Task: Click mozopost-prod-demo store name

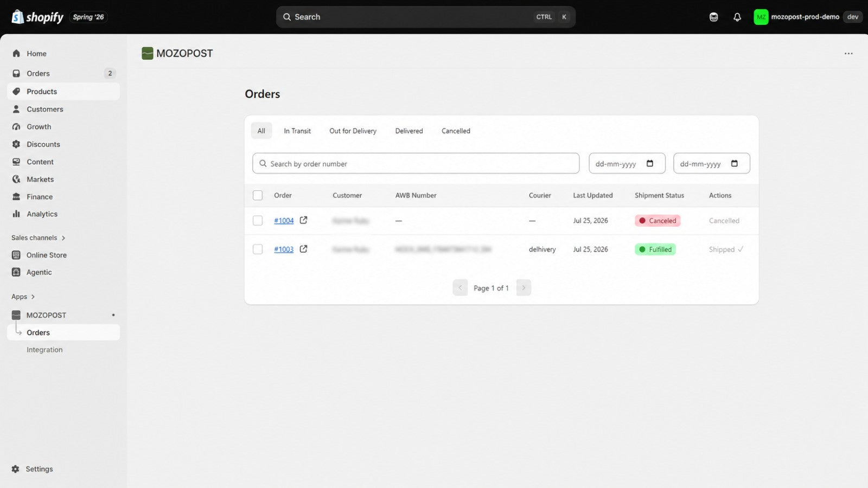Action: click(805, 17)
